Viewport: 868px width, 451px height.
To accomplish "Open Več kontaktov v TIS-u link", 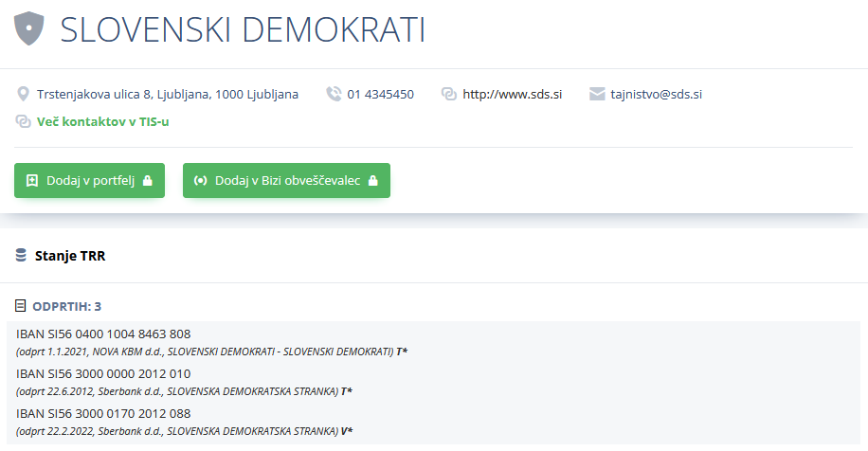I will [x=103, y=121].
